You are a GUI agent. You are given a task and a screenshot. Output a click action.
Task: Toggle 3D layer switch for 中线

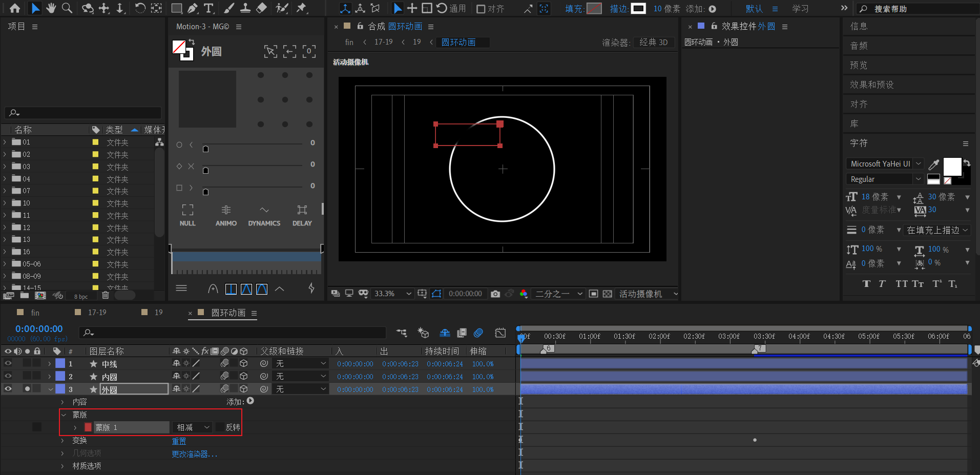click(x=244, y=363)
